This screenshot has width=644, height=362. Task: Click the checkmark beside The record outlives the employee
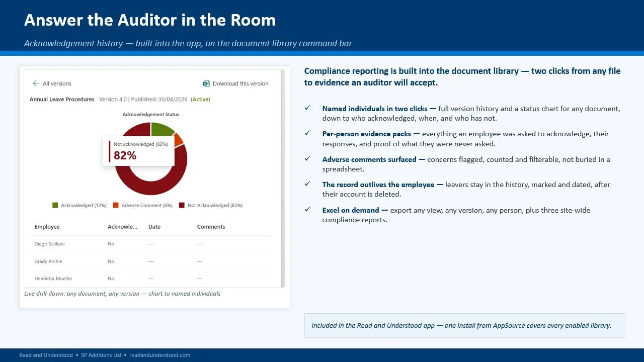click(307, 184)
